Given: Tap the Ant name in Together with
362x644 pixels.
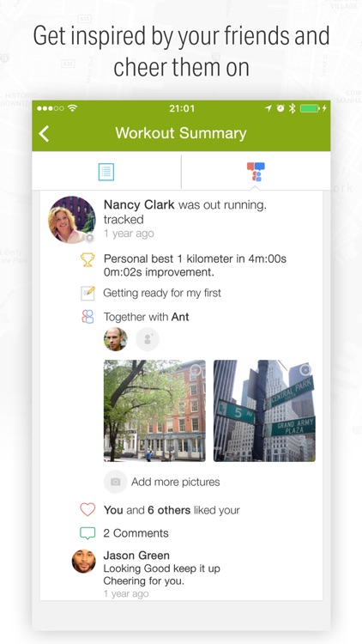Looking at the screenshot, I should 180,317.
